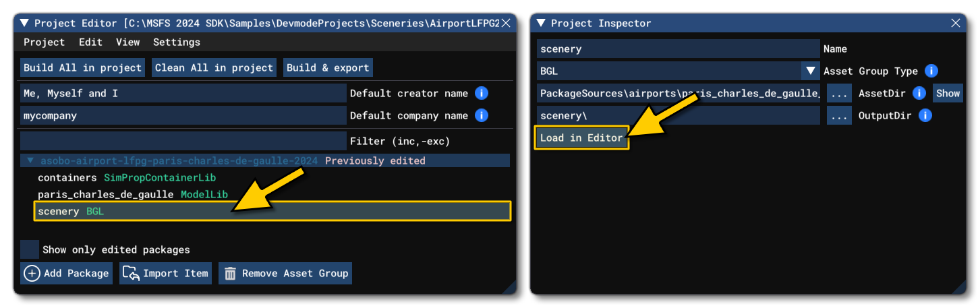Collapse the Project Inspector window triangle
Screen dimensions: 980x308
[541, 23]
